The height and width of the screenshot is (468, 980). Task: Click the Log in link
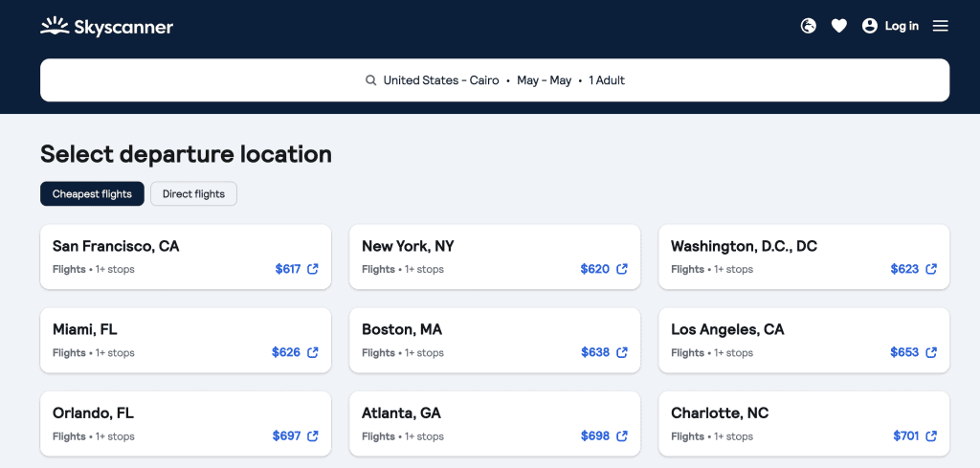click(902, 26)
